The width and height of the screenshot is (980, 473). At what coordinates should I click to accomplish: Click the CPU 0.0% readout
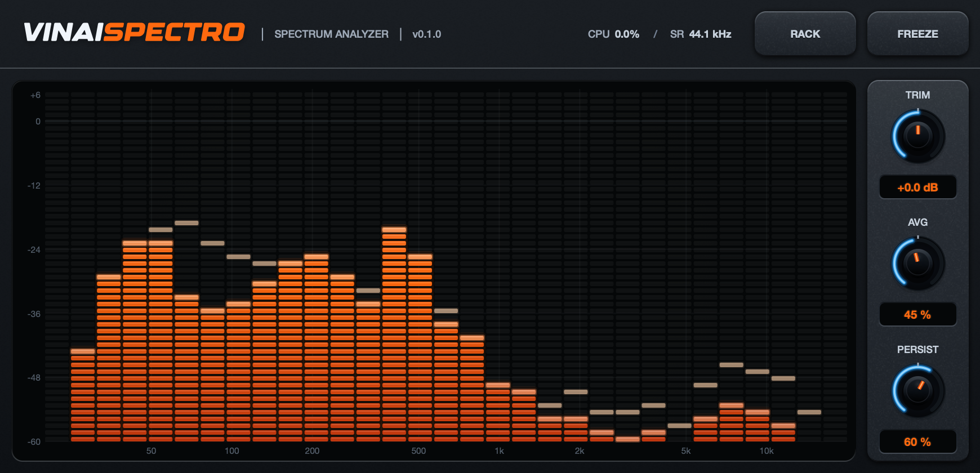coord(613,34)
